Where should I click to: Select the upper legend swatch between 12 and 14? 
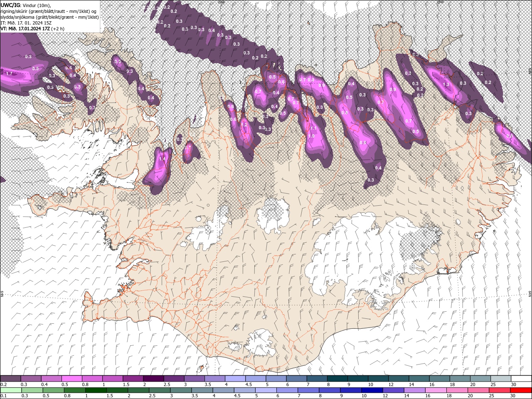coord(399,379)
